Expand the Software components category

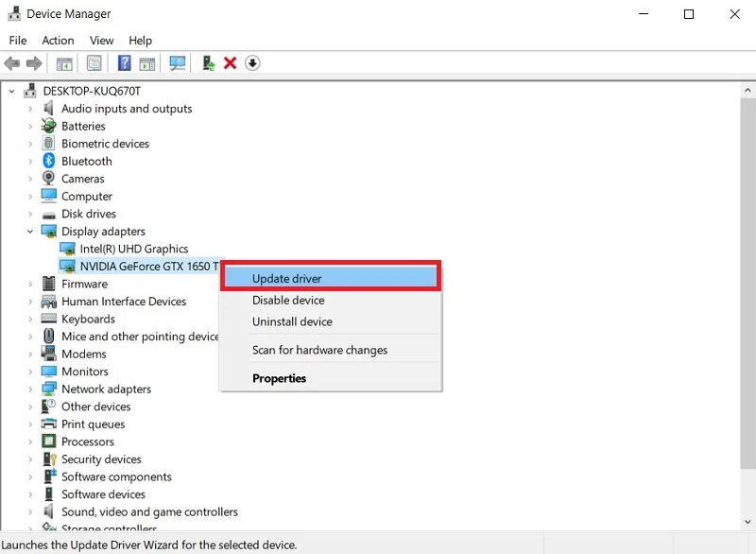30,476
